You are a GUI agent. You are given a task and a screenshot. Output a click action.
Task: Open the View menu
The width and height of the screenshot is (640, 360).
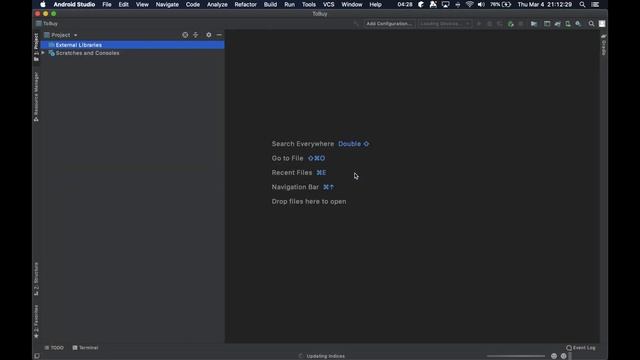[142, 4]
